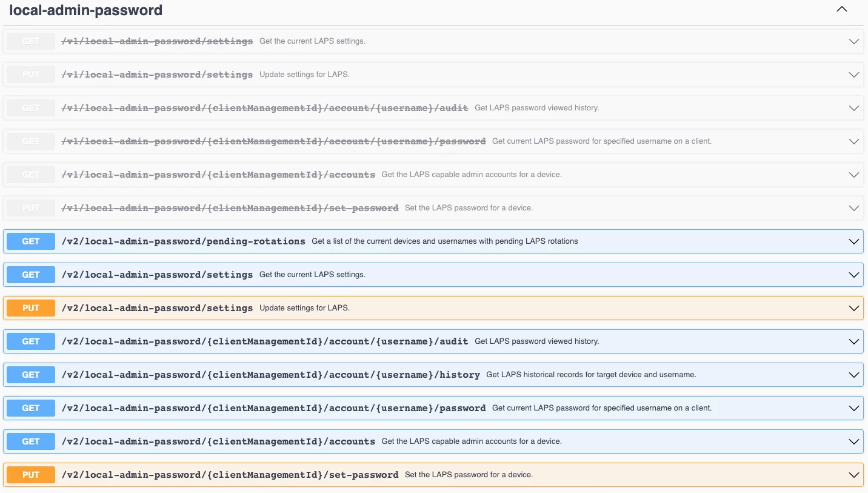Open the local-admin-password section heading
This screenshot has height=493, width=868.
pos(85,10)
